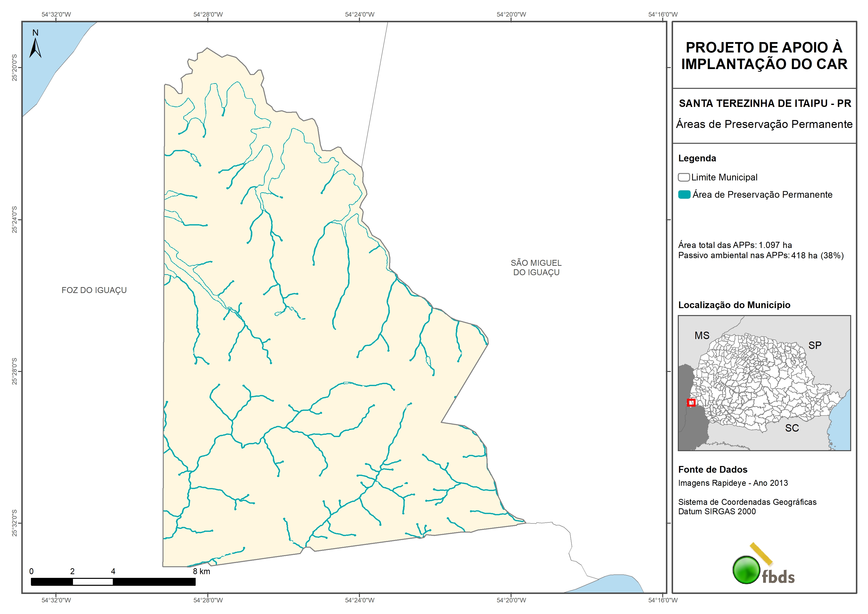Click the red locator square on inset map
The height and width of the screenshot is (614, 868).
pyautogui.click(x=691, y=402)
